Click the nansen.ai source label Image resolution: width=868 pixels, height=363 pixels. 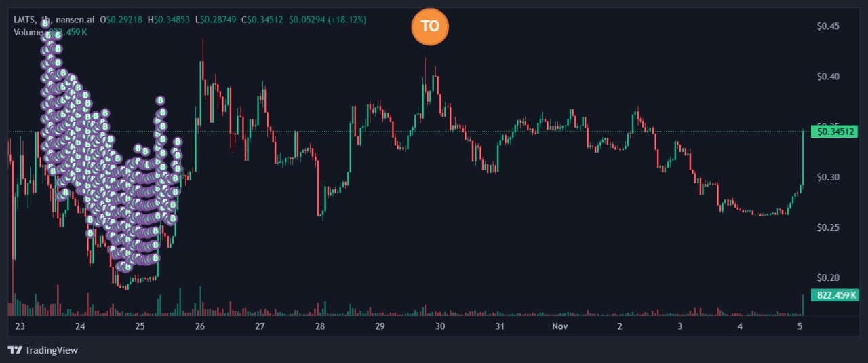[x=74, y=20]
